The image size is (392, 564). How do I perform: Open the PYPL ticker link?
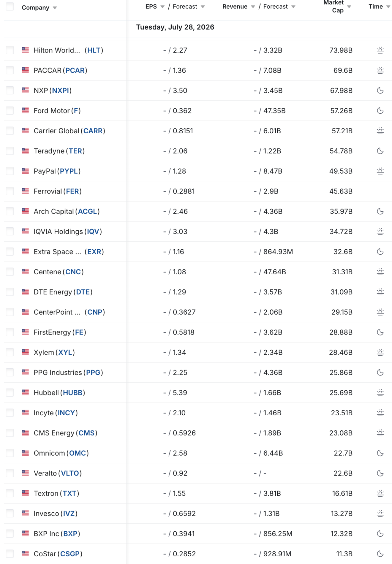69,171
